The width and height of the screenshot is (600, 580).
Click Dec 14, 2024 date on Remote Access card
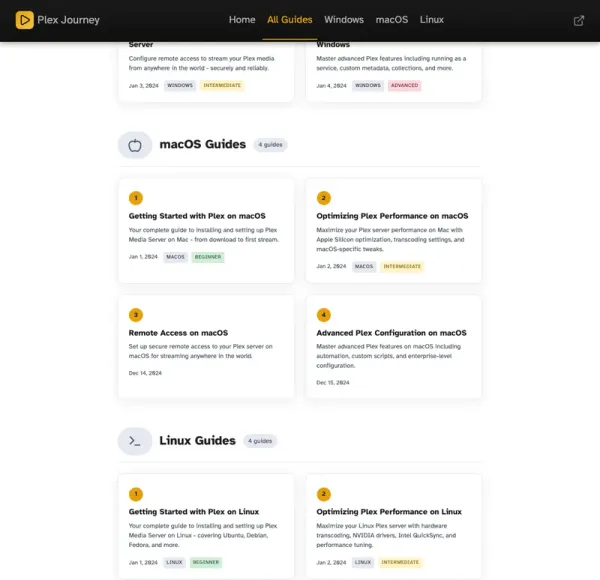pyautogui.click(x=145, y=373)
